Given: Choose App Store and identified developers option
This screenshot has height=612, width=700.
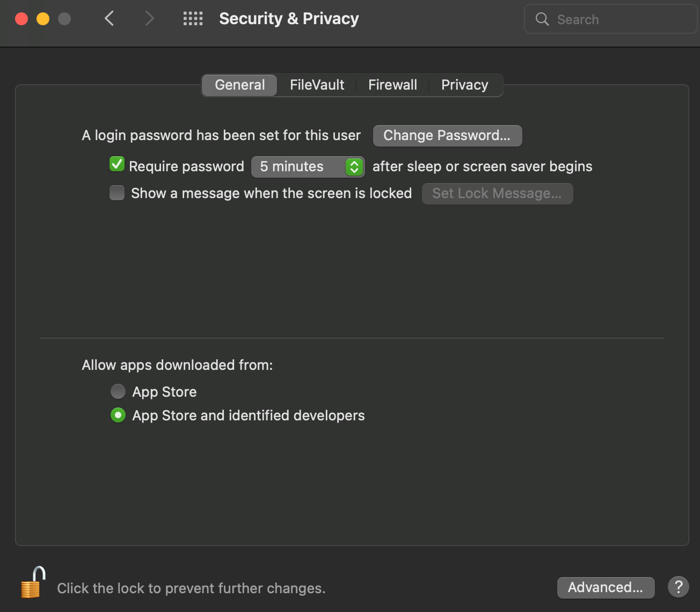Looking at the screenshot, I should [118, 415].
